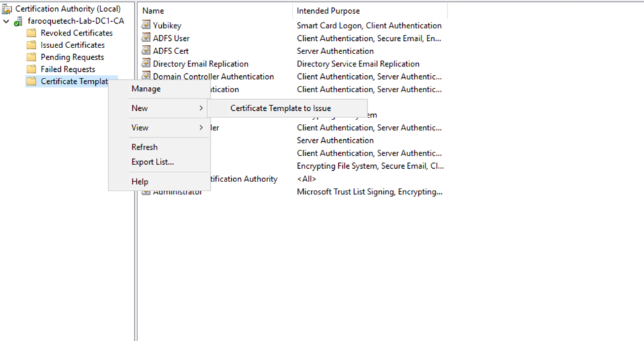Choose Export List... from the context menu
This screenshot has height=341, width=644.
tap(159, 162)
